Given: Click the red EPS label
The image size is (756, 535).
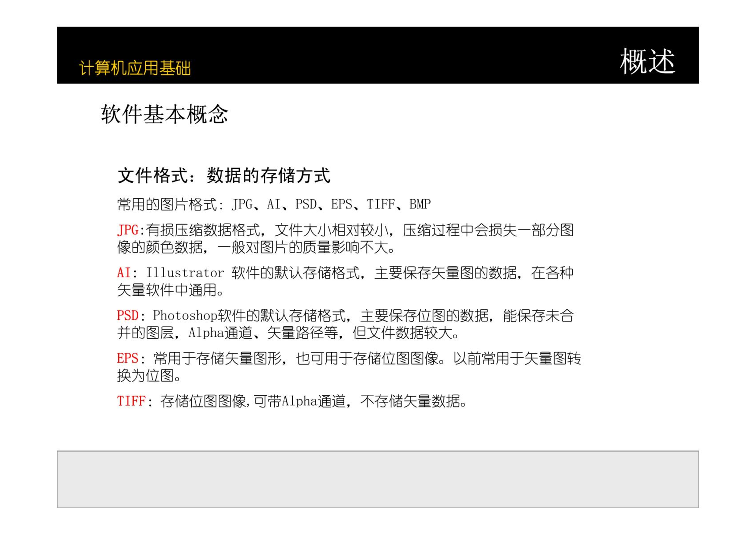Looking at the screenshot, I should point(128,358).
